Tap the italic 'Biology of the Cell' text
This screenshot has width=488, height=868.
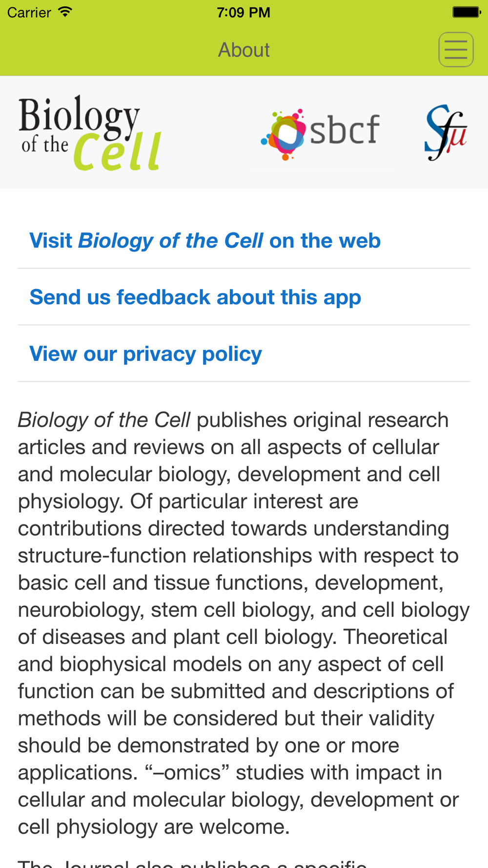tap(104, 420)
